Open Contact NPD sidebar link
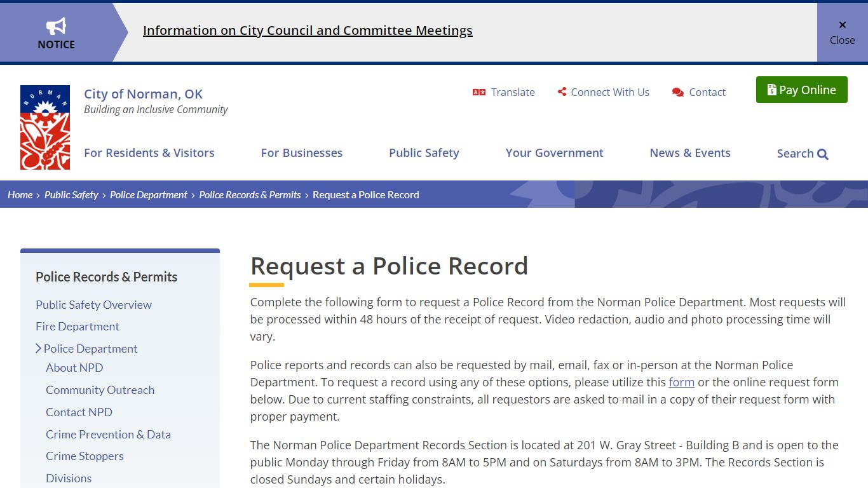The image size is (868, 488). coord(79,412)
